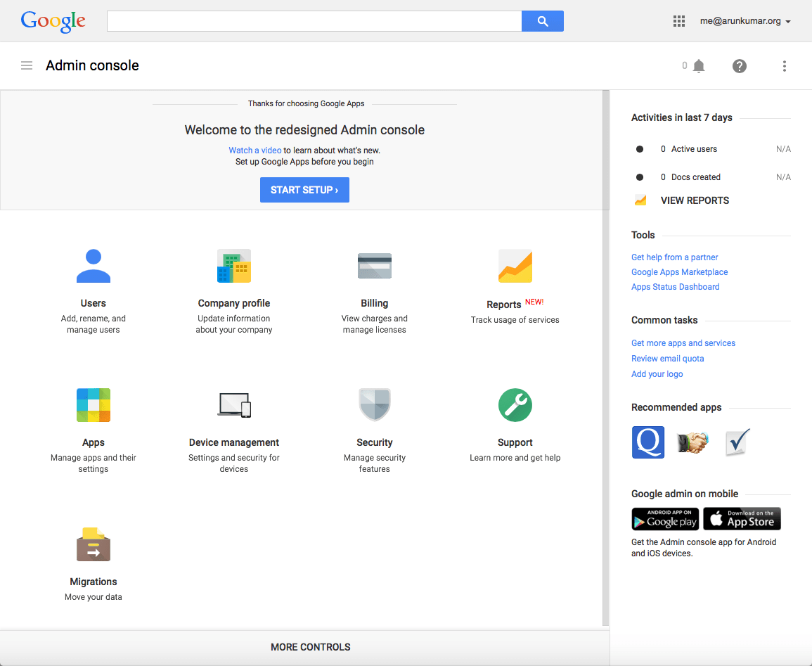Click the Security title text
The height and width of the screenshot is (666, 812).
[375, 442]
